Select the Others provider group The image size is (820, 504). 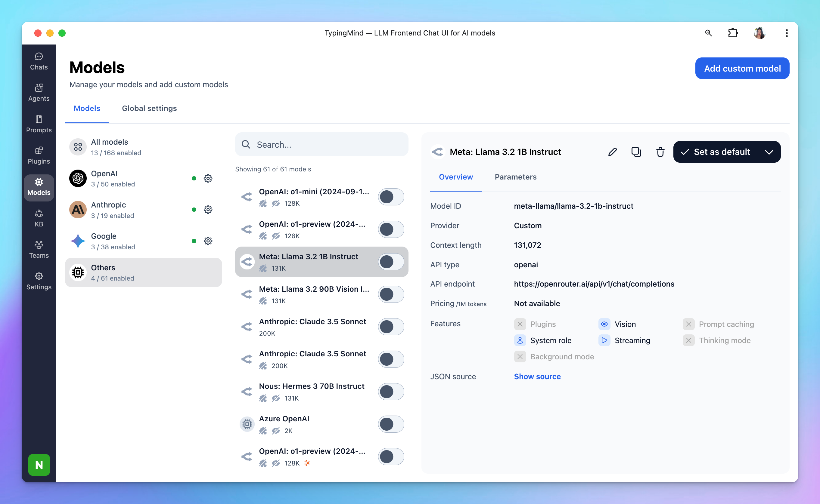click(144, 272)
